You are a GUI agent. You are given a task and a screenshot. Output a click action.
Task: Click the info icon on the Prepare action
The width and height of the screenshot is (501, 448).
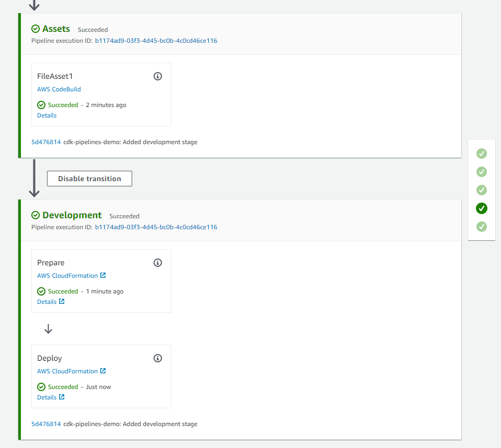coord(158,262)
